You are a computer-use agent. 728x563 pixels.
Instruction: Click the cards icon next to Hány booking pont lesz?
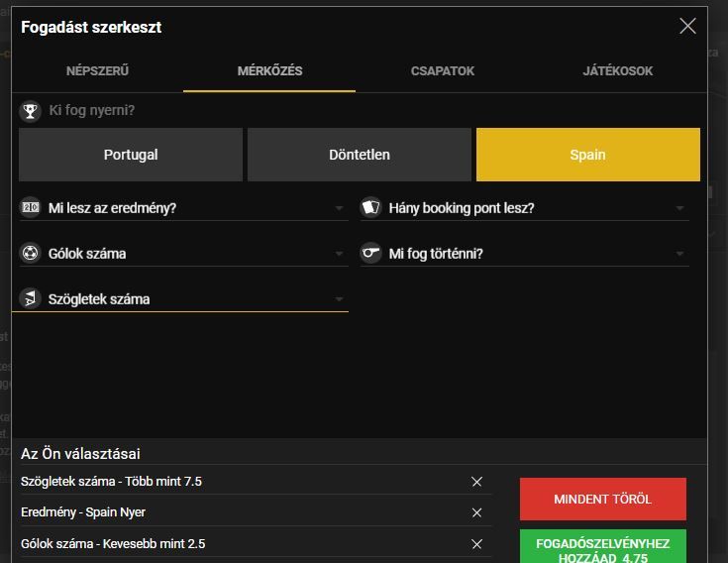tap(370, 207)
